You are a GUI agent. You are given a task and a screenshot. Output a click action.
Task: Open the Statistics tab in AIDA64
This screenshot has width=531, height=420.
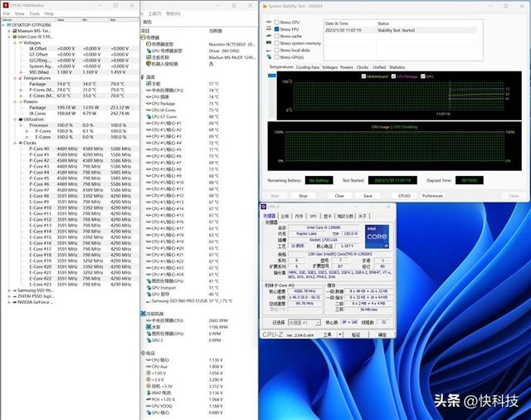[x=397, y=67]
